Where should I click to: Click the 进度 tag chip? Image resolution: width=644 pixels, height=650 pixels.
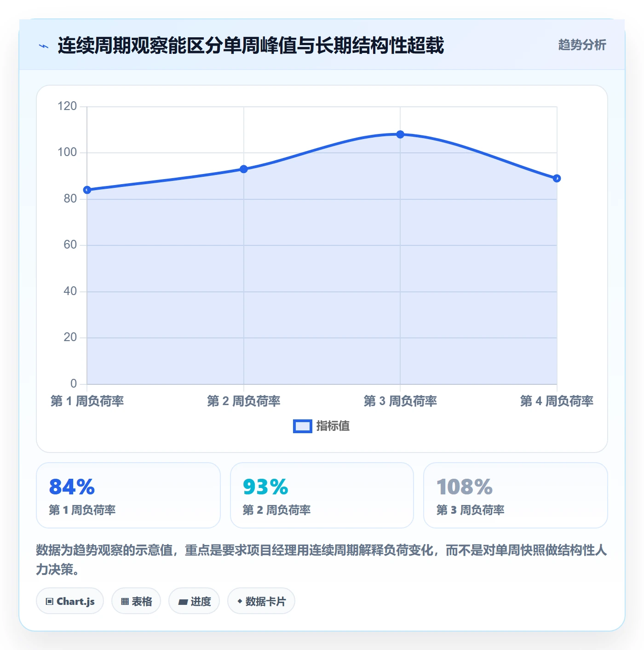click(x=194, y=601)
